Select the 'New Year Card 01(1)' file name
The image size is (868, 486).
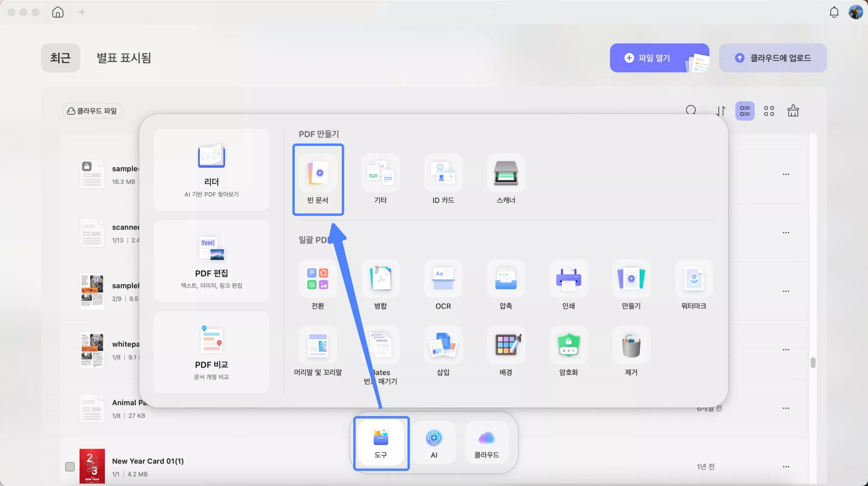click(x=148, y=461)
